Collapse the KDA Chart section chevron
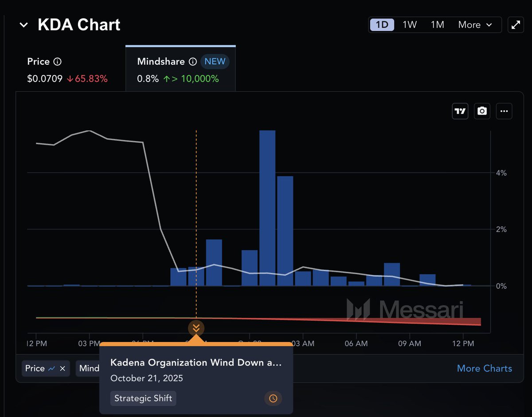 point(23,25)
